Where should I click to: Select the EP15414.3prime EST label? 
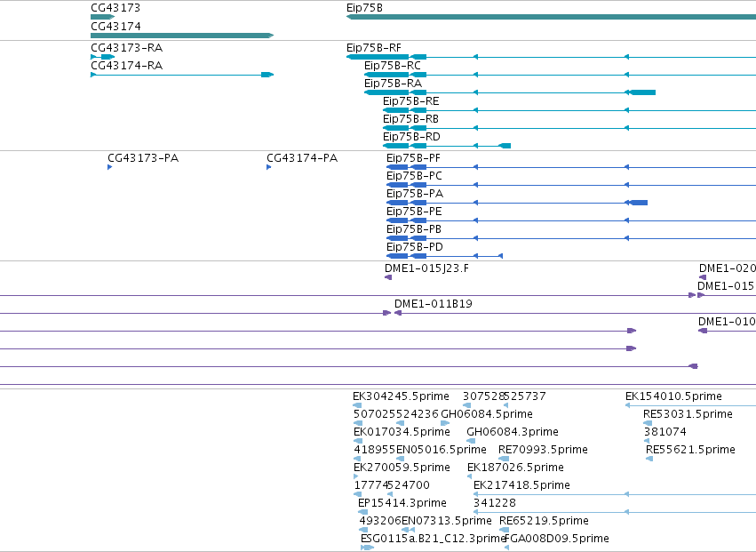point(402,504)
